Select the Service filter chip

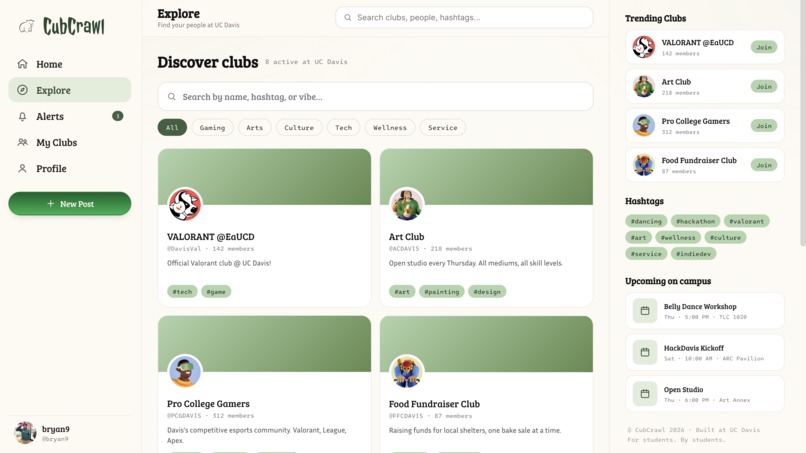(443, 128)
